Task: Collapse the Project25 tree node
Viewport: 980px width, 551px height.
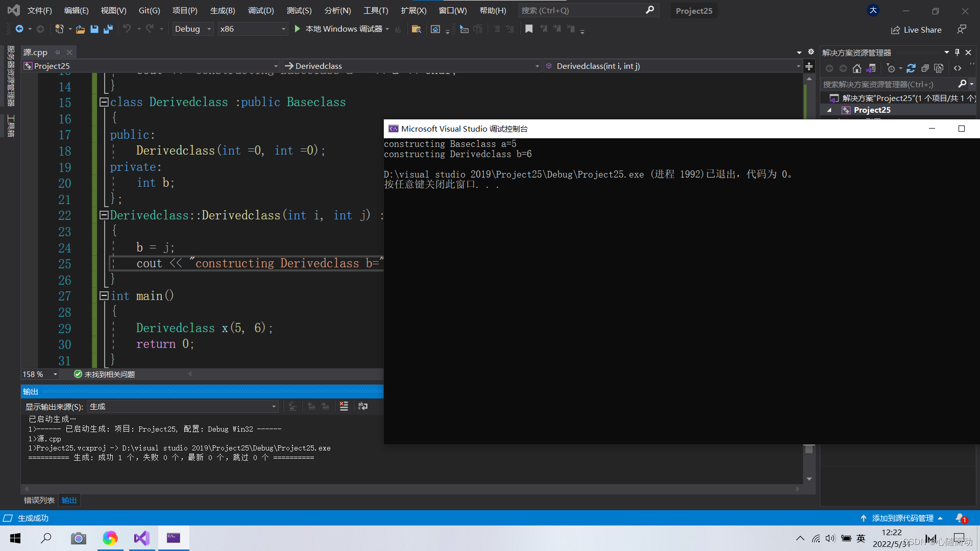Action: click(x=829, y=110)
